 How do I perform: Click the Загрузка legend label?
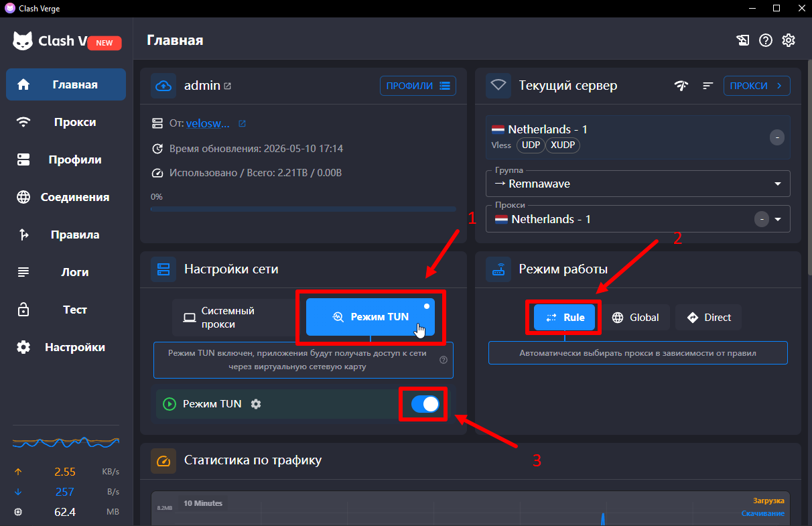coord(768,501)
